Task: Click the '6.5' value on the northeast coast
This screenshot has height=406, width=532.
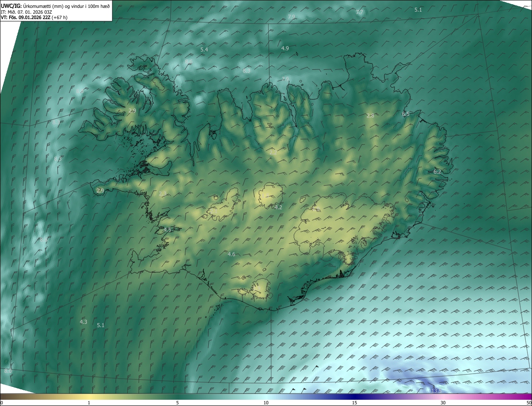Action: 406,114
